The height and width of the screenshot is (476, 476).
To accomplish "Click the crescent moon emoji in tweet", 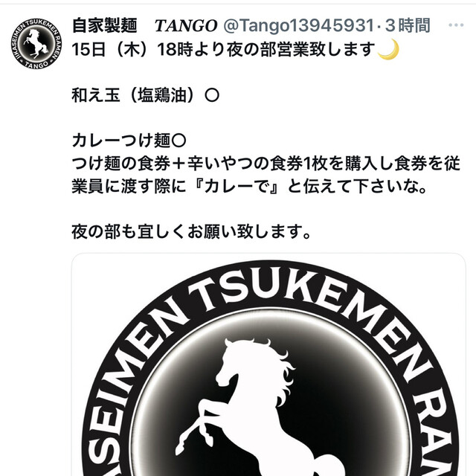I will pos(388,50).
